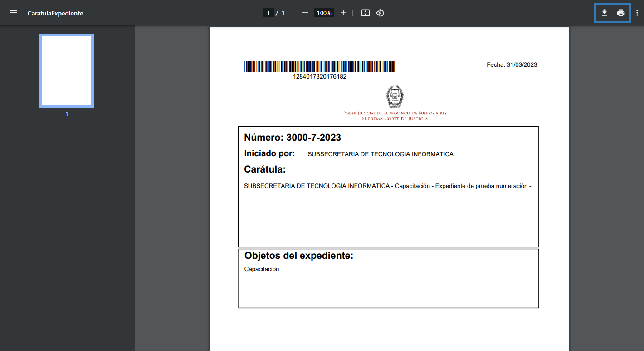Select the page 1 thumbnail in the sidebar
Image resolution: width=644 pixels, height=351 pixels.
pos(67,70)
